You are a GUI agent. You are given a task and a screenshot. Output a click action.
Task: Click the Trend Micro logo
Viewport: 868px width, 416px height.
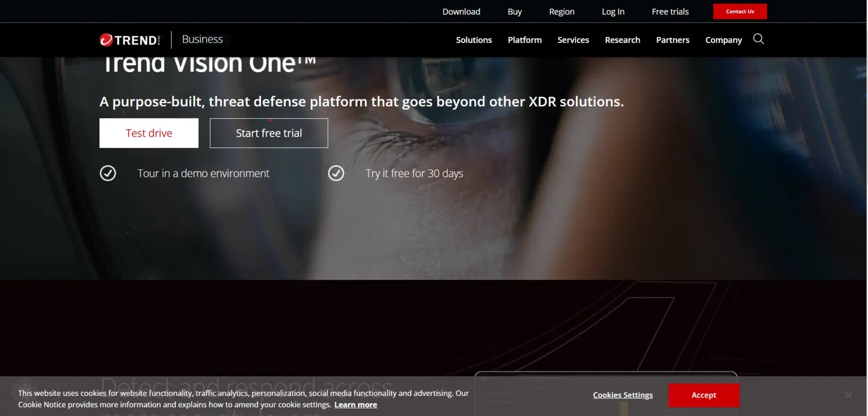coord(130,40)
